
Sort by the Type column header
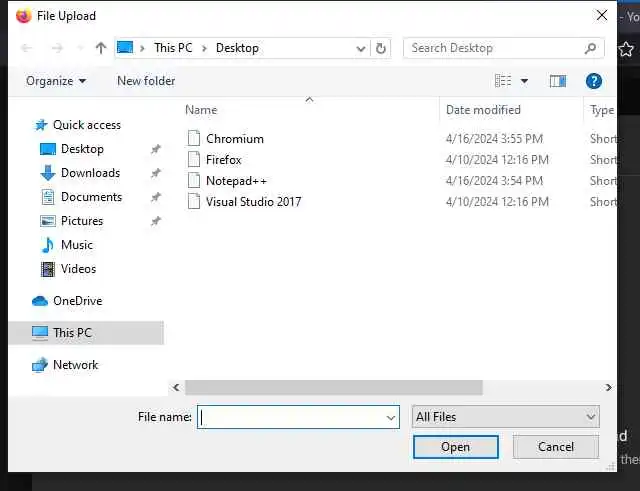pyautogui.click(x=602, y=110)
